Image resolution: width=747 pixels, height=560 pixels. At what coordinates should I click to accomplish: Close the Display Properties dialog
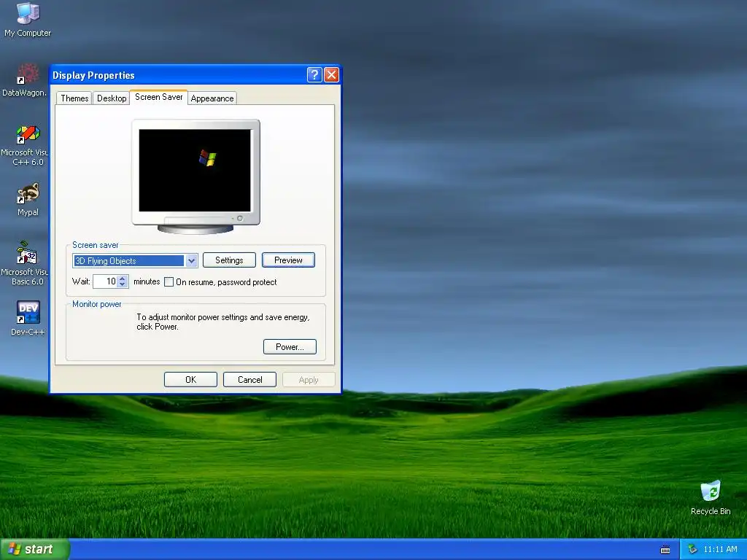pos(332,75)
